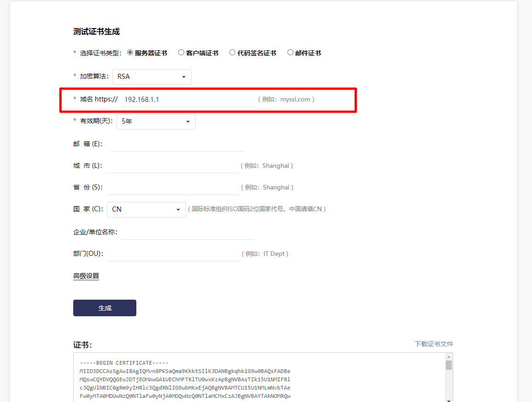This screenshot has height=402, width=532.
Task: Click the 生成 generate button
Action: click(x=105, y=308)
